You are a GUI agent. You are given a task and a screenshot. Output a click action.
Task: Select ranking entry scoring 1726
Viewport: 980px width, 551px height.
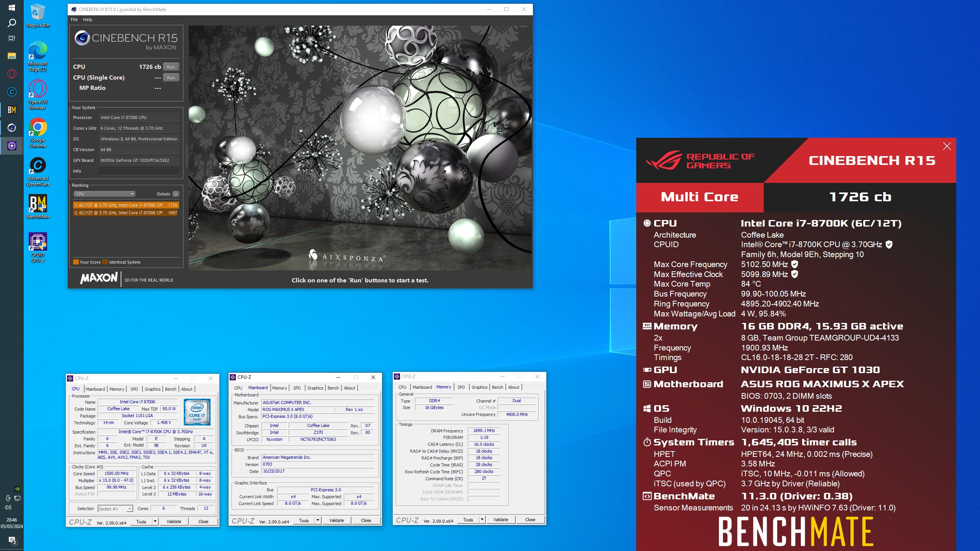click(x=126, y=205)
